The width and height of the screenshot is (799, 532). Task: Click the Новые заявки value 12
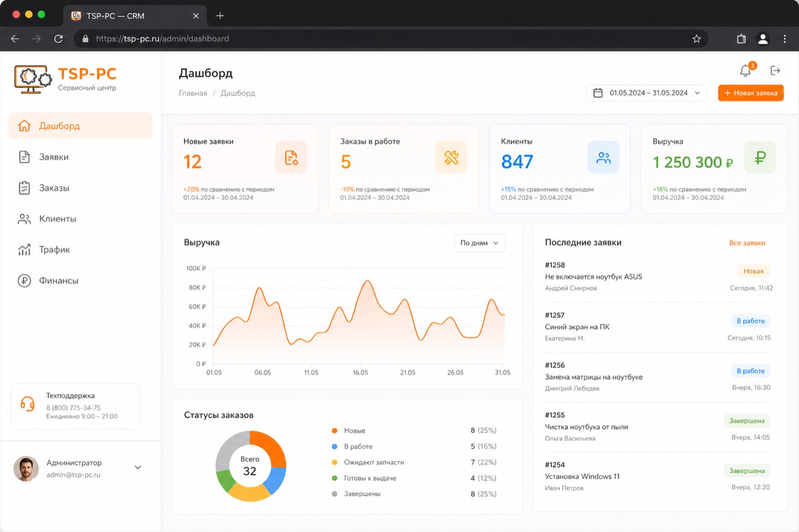point(192,162)
